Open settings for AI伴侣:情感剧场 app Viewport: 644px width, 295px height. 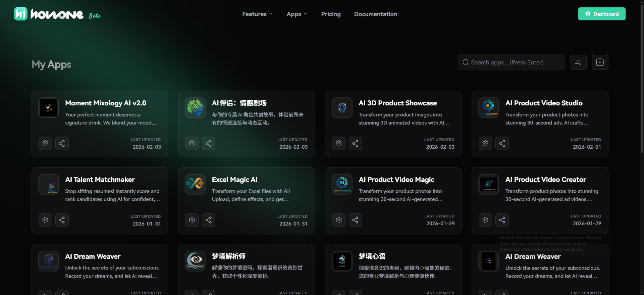pyautogui.click(x=192, y=143)
